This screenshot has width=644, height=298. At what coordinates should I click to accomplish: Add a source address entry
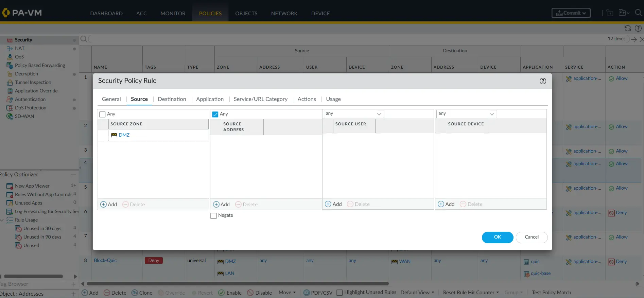click(221, 204)
